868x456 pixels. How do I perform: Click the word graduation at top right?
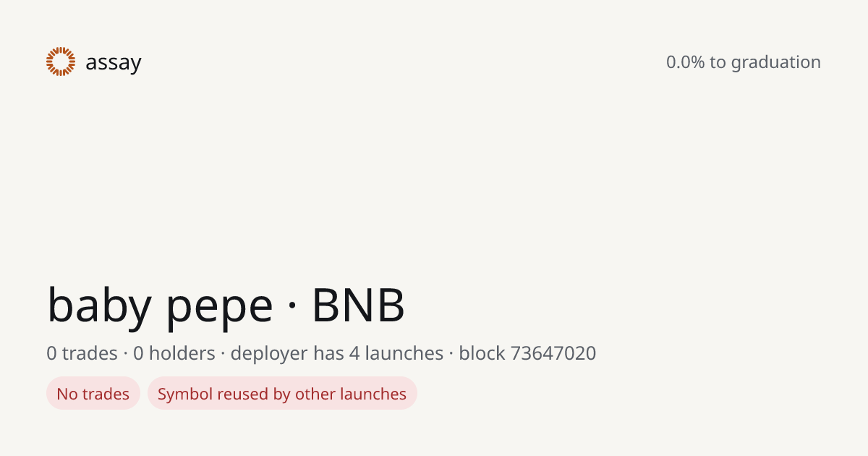coord(775,63)
